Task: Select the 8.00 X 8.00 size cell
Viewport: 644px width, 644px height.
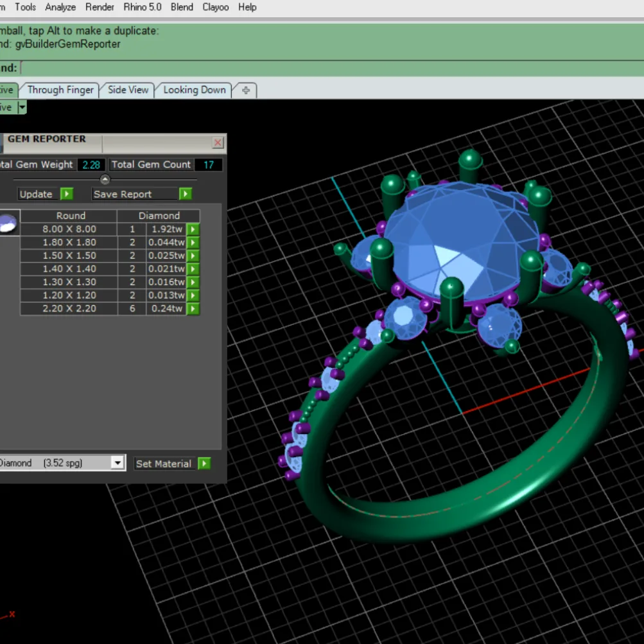Action: click(x=69, y=229)
